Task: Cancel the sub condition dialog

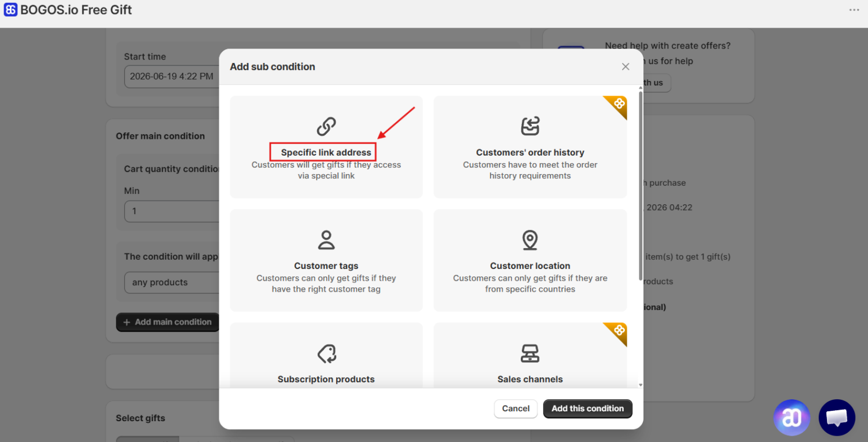Action: (x=516, y=408)
